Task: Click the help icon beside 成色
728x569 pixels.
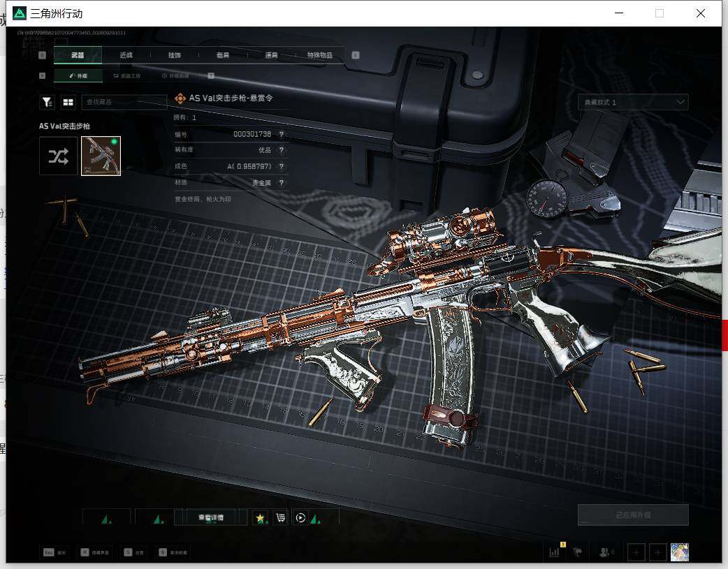Action: [282, 166]
